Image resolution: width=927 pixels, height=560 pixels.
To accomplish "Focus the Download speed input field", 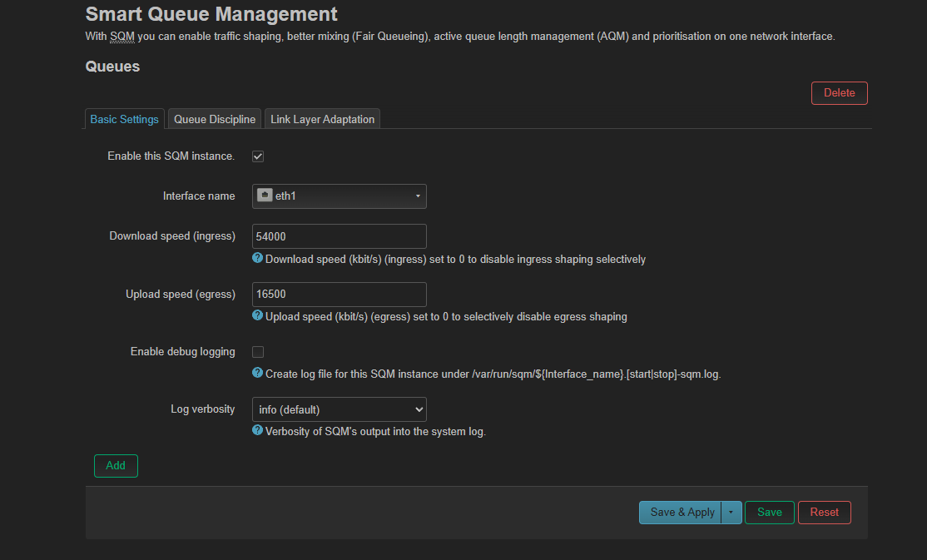I will pos(339,236).
